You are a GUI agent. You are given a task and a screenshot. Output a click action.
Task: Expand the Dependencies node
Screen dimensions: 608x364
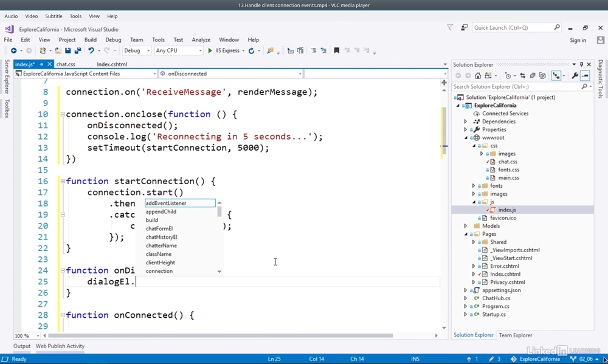[466, 122]
